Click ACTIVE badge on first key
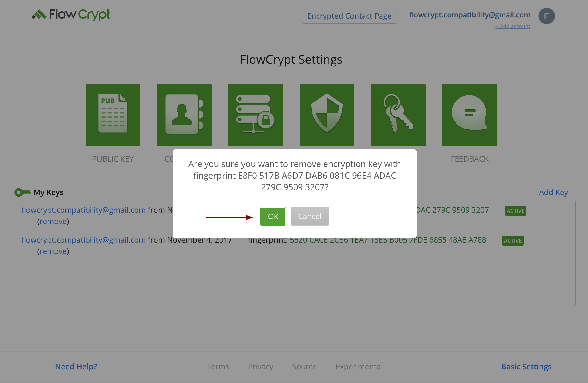Image resolution: width=588 pixels, height=383 pixels. 516,211
